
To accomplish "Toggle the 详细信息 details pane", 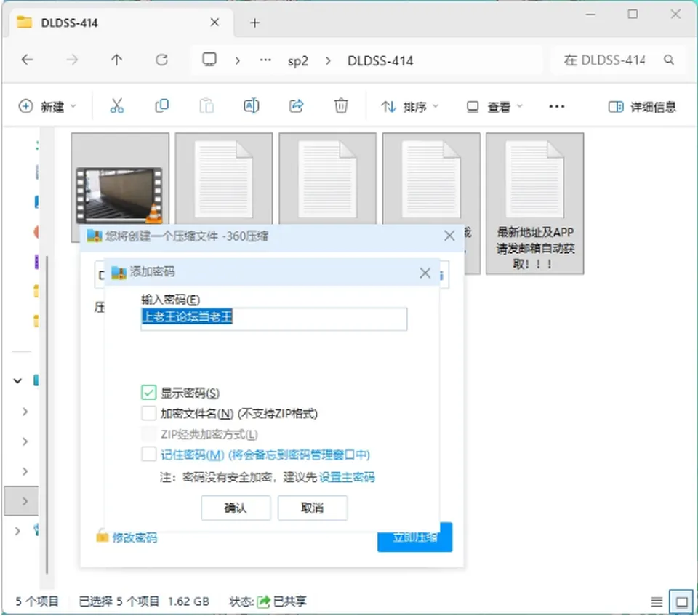I will (642, 106).
